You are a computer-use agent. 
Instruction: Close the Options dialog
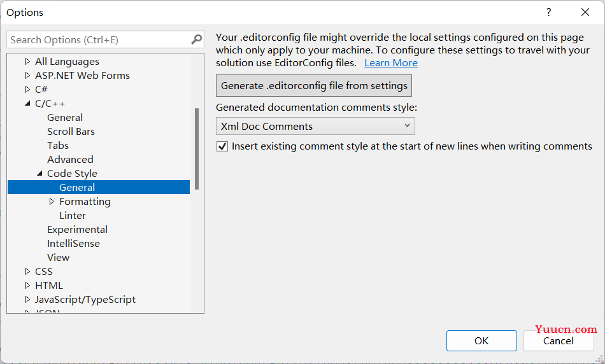click(585, 12)
